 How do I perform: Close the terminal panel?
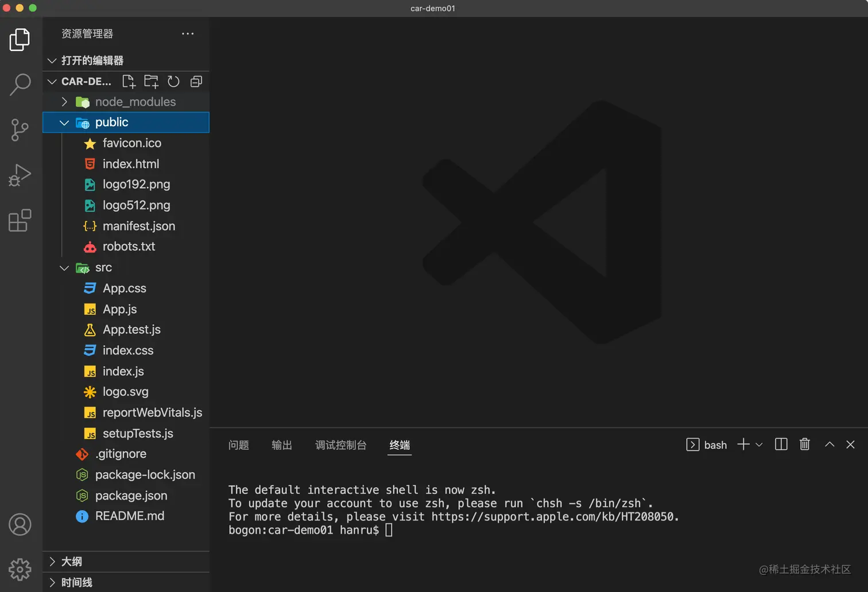click(851, 445)
